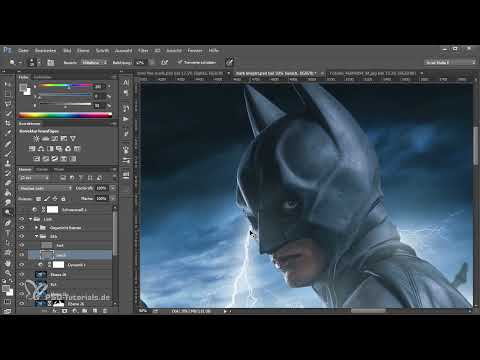This screenshot has height=360, width=480.
Task: Collapse the Licht group
Action: pyautogui.click(x=31, y=219)
